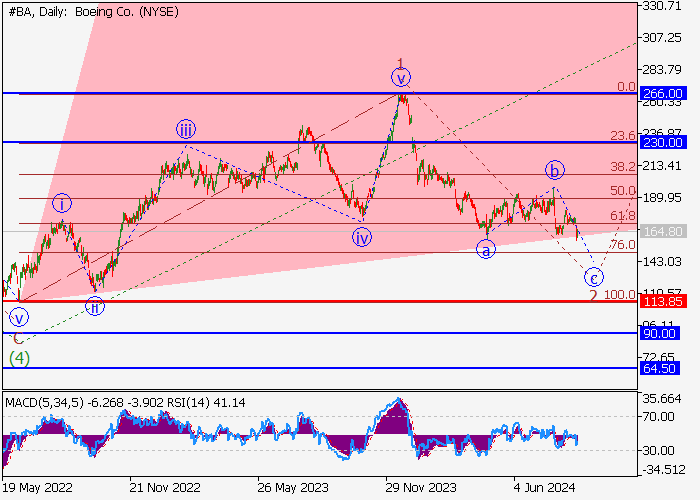
Task: Select the 38.2 Fibonacci level label
Action: (x=623, y=167)
